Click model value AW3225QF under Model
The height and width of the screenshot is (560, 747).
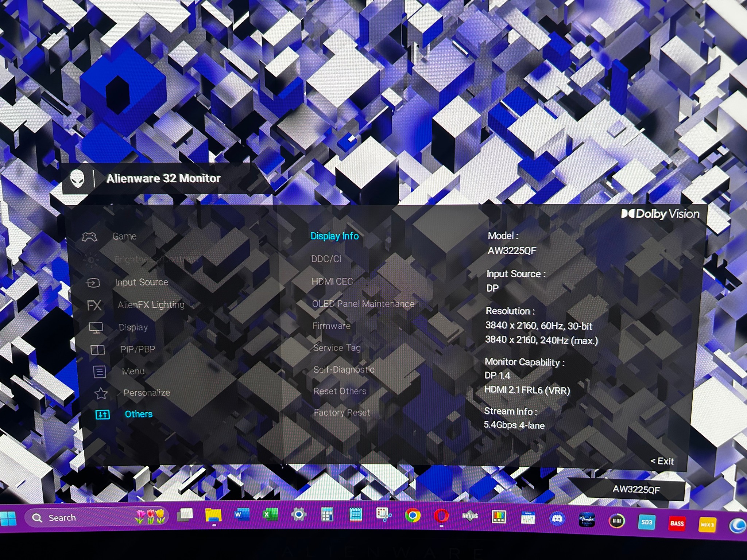[512, 250]
